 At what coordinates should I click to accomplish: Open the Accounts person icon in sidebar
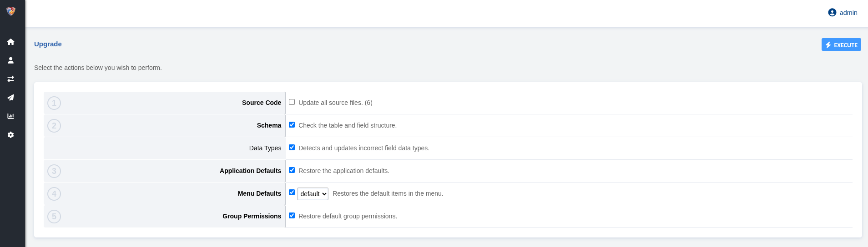[11, 60]
